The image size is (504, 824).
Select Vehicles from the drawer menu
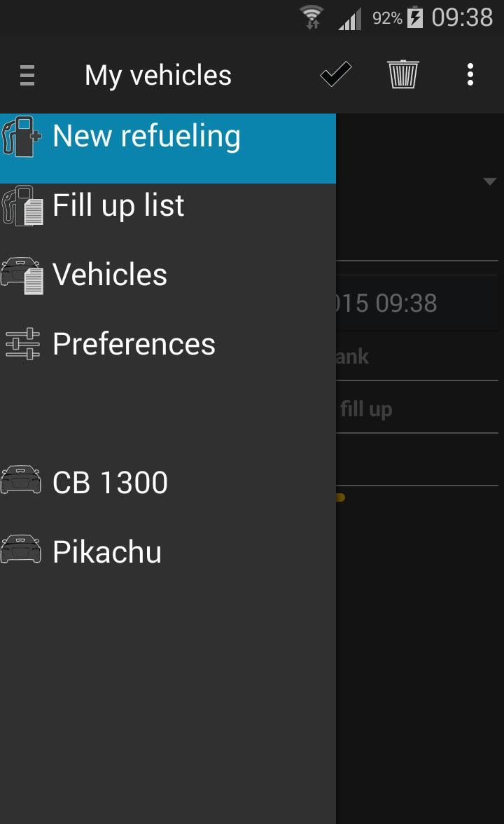click(x=109, y=273)
